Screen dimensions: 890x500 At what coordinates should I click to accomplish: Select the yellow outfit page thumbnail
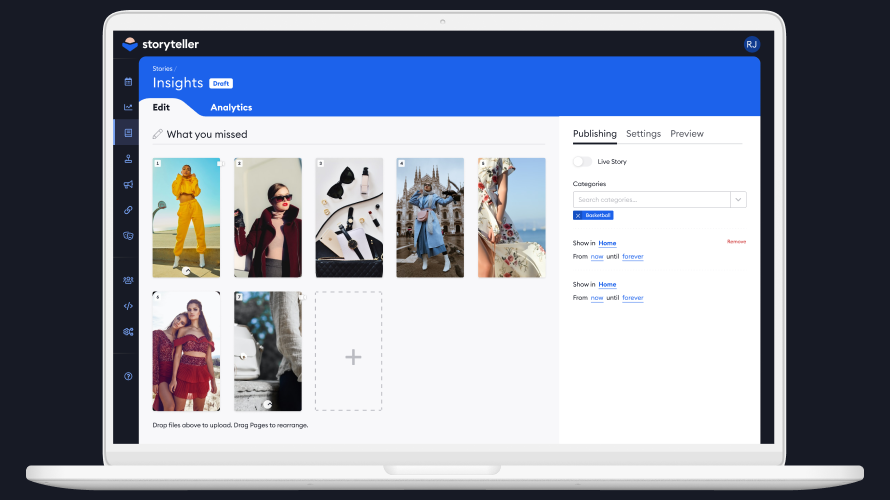tap(186, 217)
